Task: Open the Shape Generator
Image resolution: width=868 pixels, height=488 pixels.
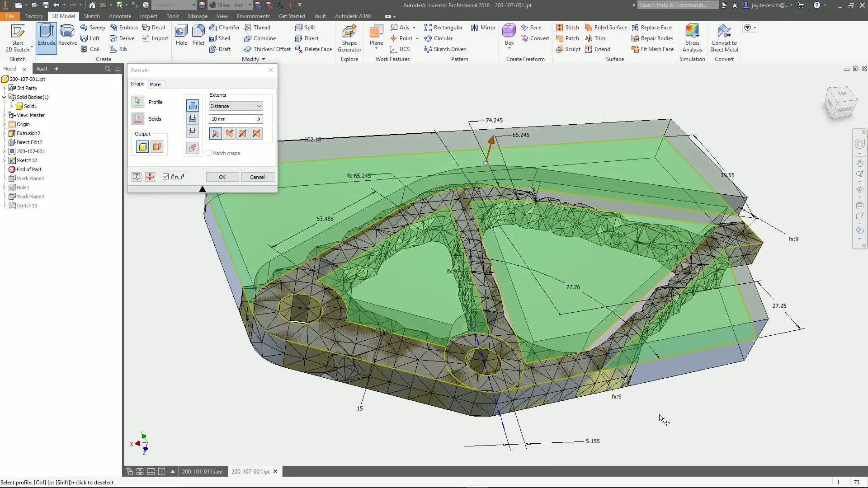Action: [349, 38]
